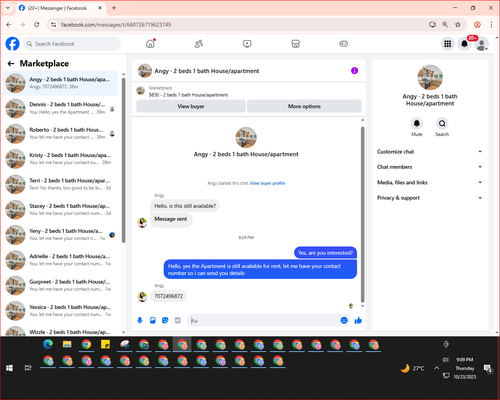Choose a sticker icon
Image resolution: width=500 pixels, height=400 pixels.
(x=165, y=320)
